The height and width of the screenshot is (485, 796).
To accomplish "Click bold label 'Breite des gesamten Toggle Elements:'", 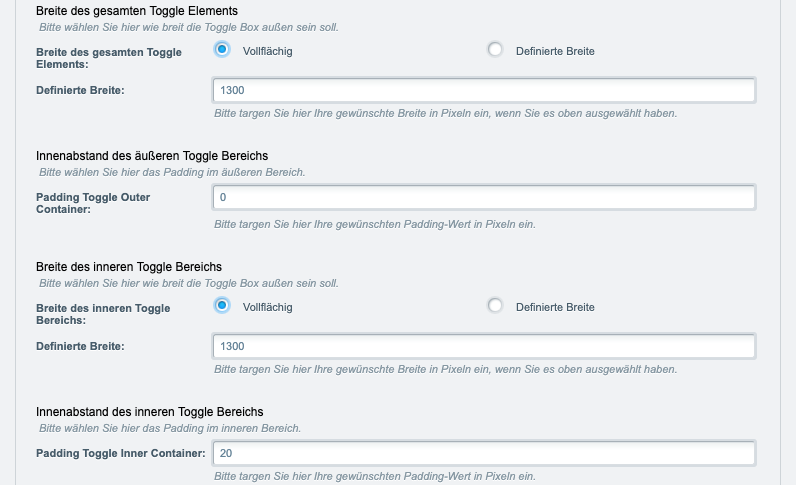I will [109, 58].
